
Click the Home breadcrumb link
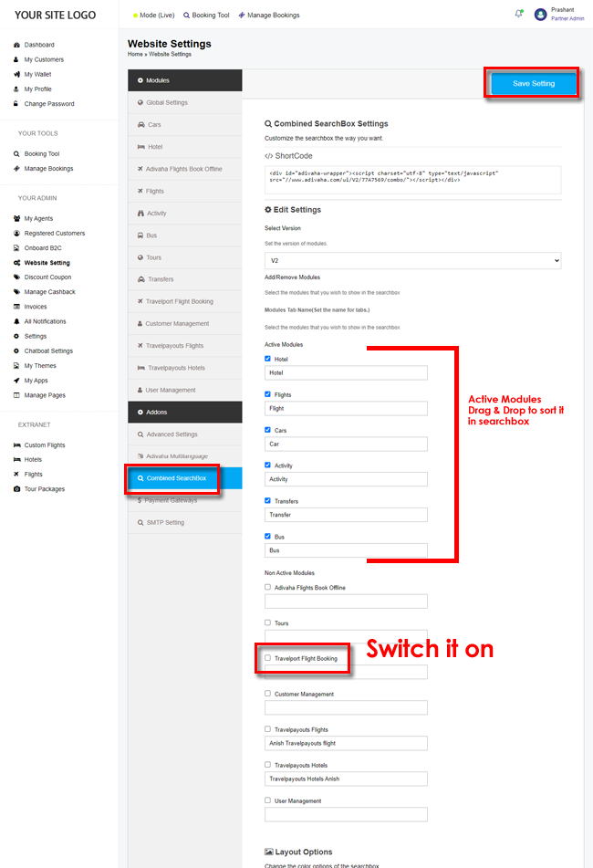click(135, 54)
